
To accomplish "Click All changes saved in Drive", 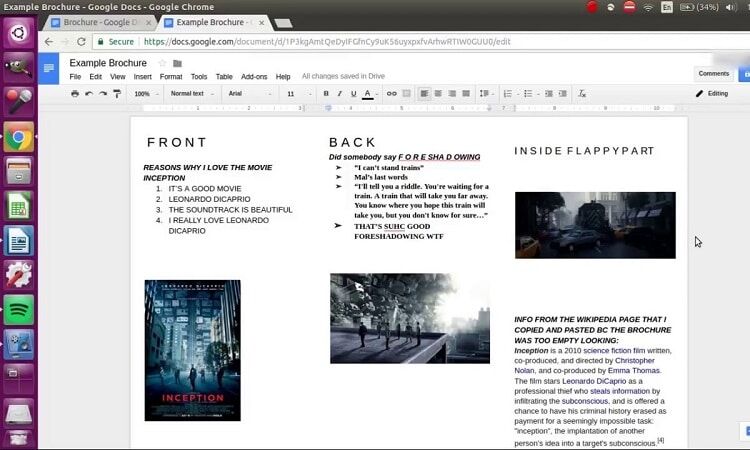I will tap(343, 76).
